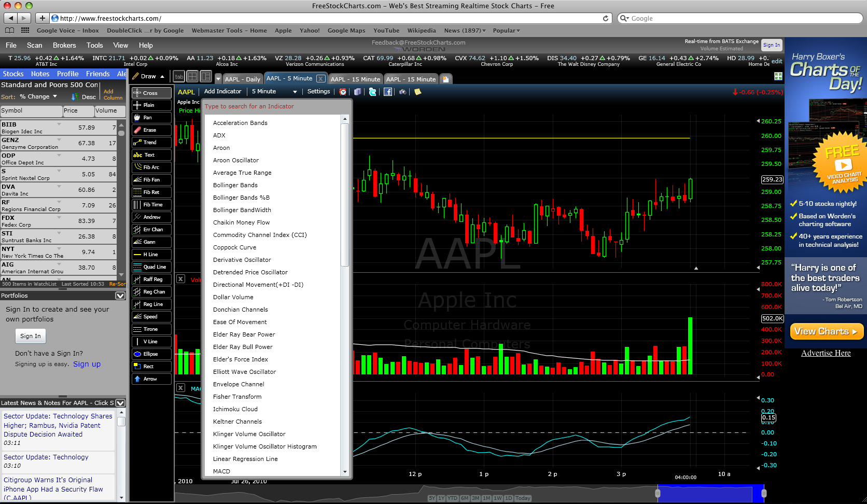This screenshot has height=504, width=867.
Task: Collapse the Portfolios panel
Action: (120, 296)
